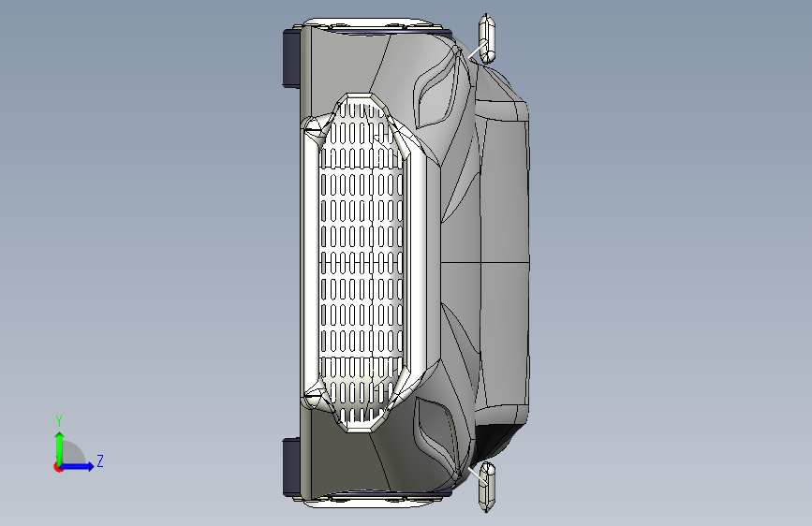Click the red X axis ball of triad

click(58, 467)
